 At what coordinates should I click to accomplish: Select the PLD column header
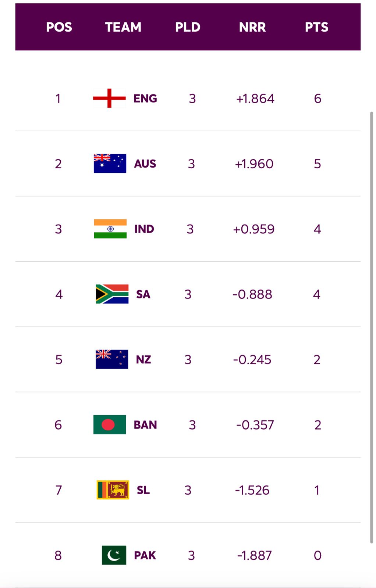tap(188, 27)
